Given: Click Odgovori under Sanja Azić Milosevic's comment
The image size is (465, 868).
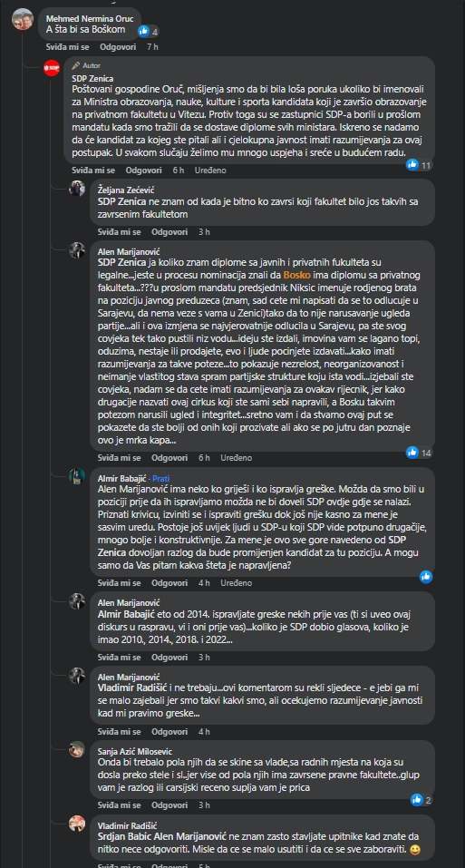Looking at the screenshot, I should 170,804.
